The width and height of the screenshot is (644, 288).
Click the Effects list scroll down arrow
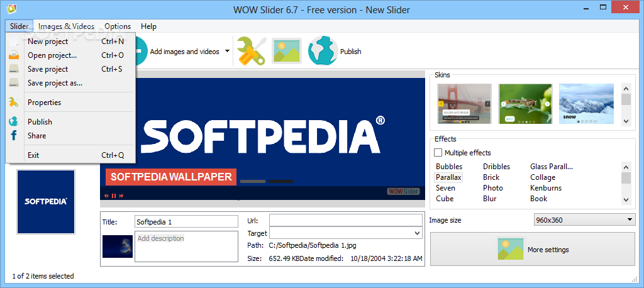point(626,199)
